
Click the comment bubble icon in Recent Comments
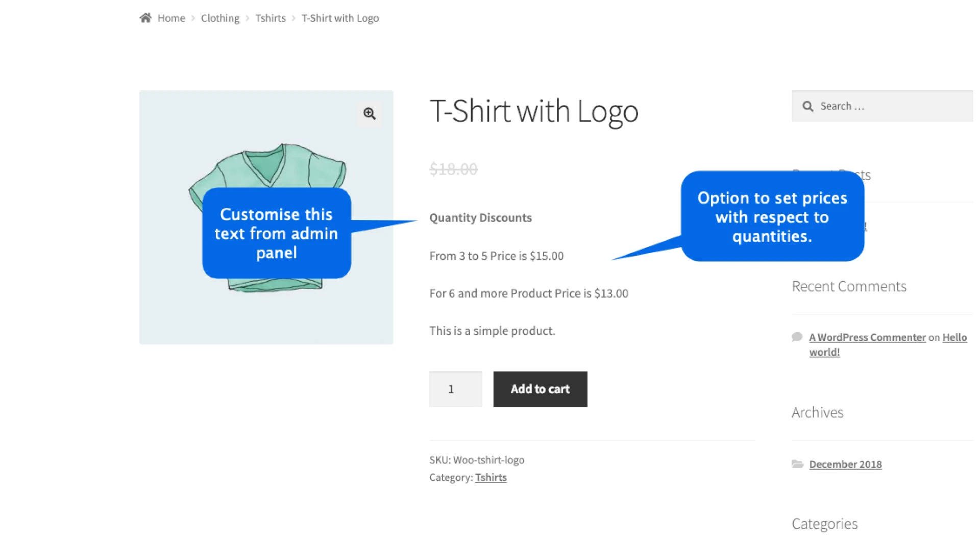pyautogui.click(x=797, y=337)
